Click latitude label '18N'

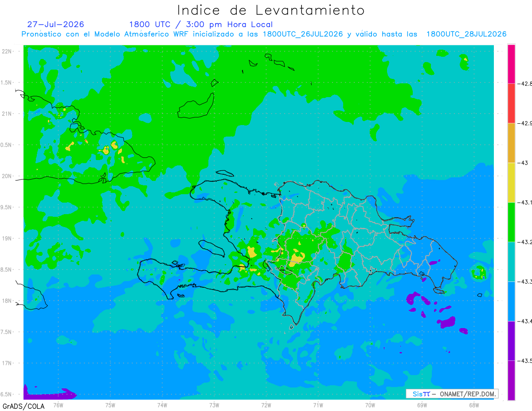tap(7, 301)
